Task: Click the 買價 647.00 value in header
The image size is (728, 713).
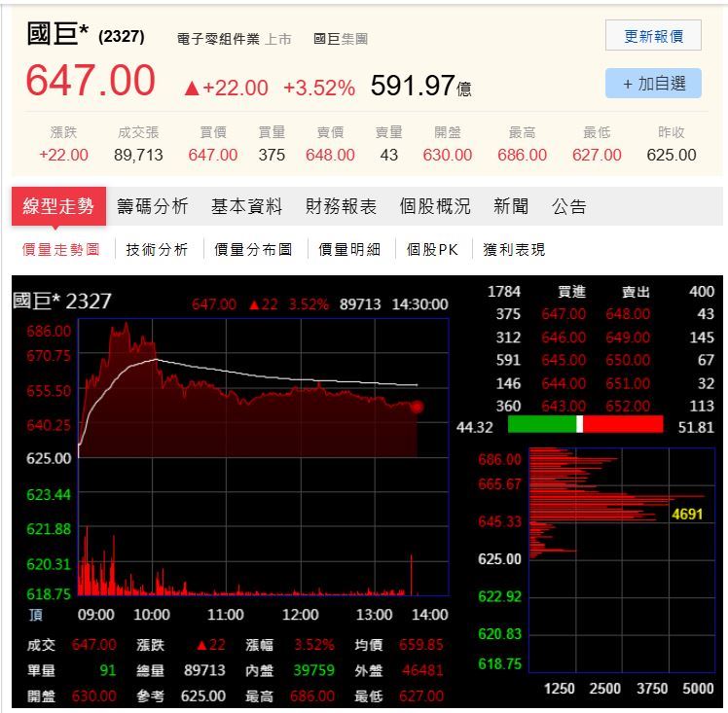Action: (212, 155)
